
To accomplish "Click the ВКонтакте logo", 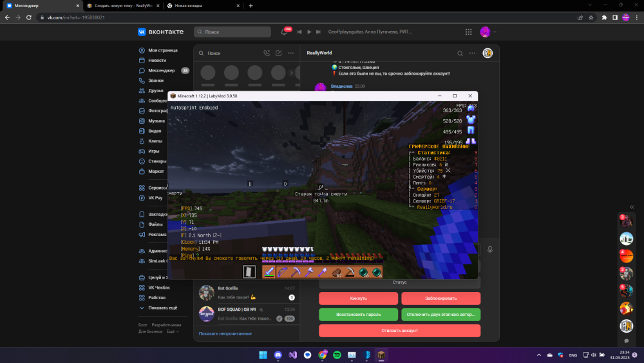I will [160, 32].
